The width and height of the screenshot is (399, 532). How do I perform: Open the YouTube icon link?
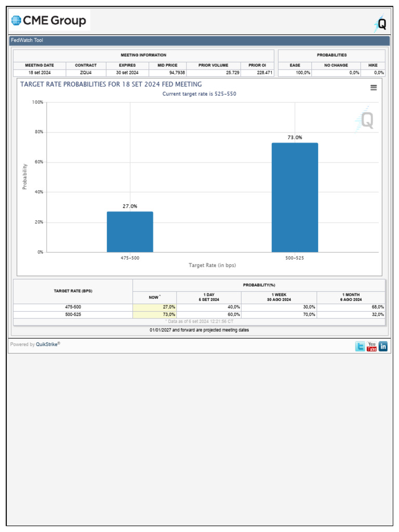(x=371, y=347)
